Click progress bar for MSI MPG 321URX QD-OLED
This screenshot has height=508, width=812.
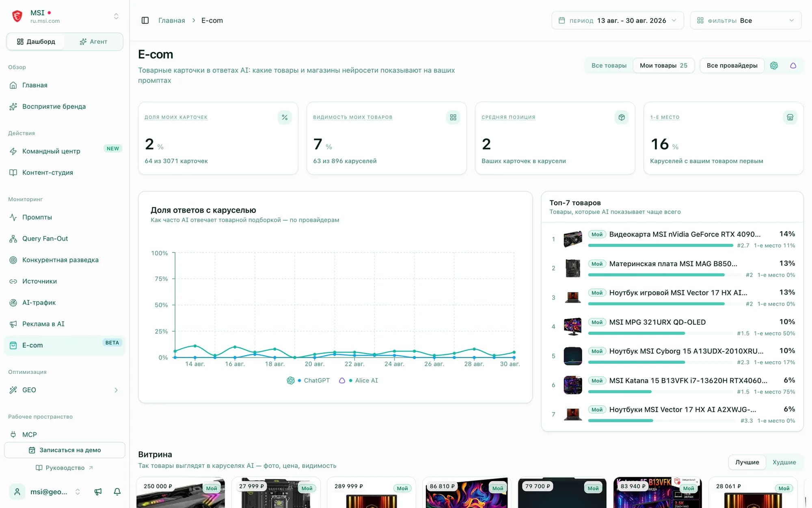[x=661, y=333]
